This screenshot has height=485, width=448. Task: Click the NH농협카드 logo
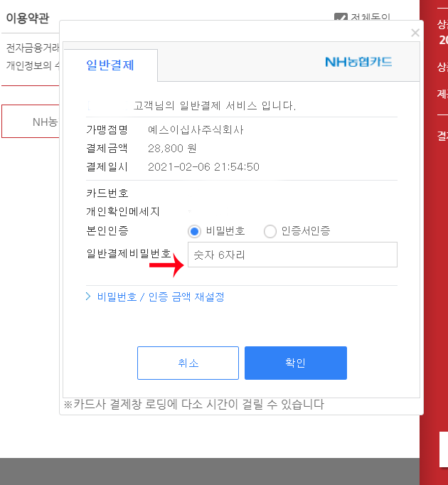tap(358, 62)
